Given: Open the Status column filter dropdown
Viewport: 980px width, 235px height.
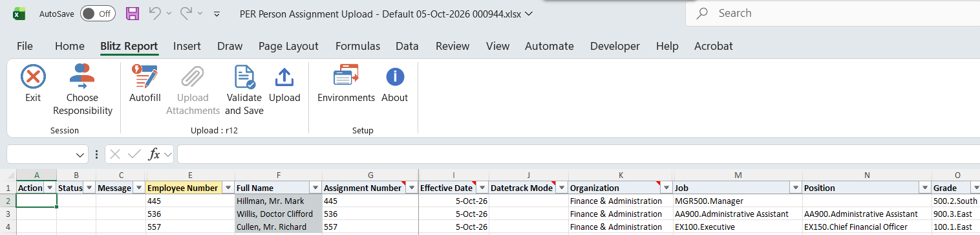Looking at the screenshot, I should coord(89,188).
